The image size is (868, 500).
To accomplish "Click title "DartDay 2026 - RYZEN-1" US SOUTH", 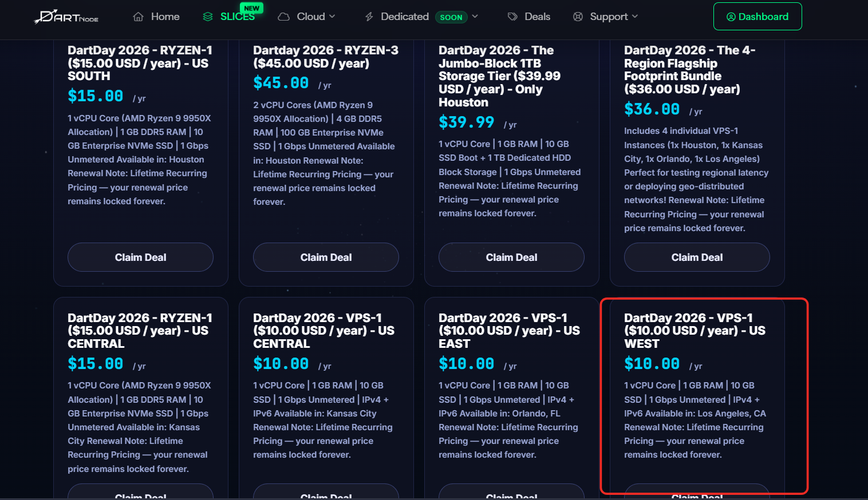I will tap(140, 63).
